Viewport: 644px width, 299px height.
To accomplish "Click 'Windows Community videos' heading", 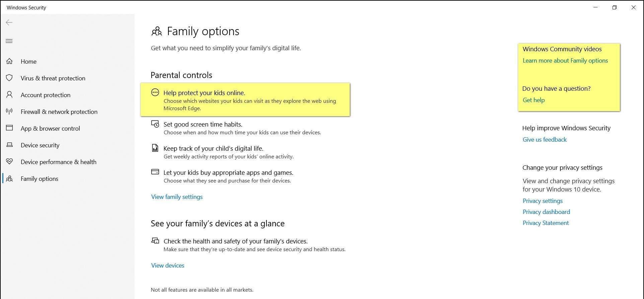I will (x=562, y=49).
